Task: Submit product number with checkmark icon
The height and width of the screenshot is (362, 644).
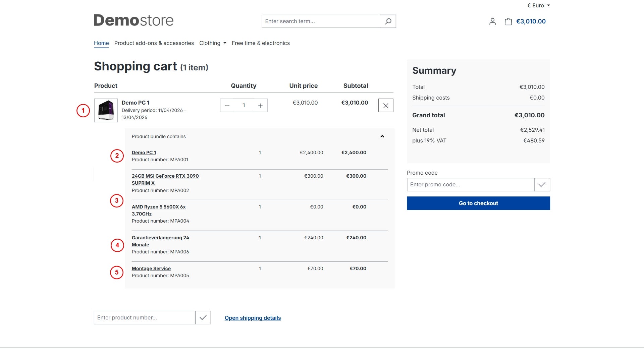Action: 203,318
